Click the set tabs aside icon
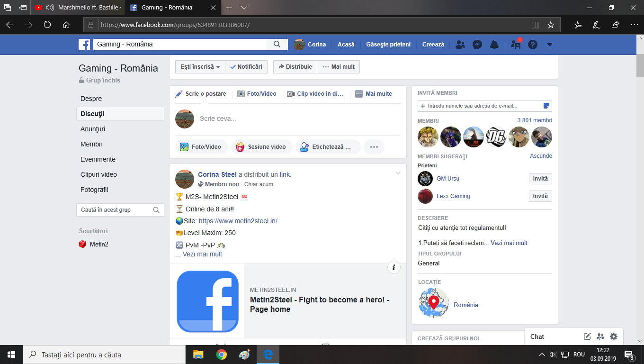This screenshot has width=644, height=364. click(23, 8)
